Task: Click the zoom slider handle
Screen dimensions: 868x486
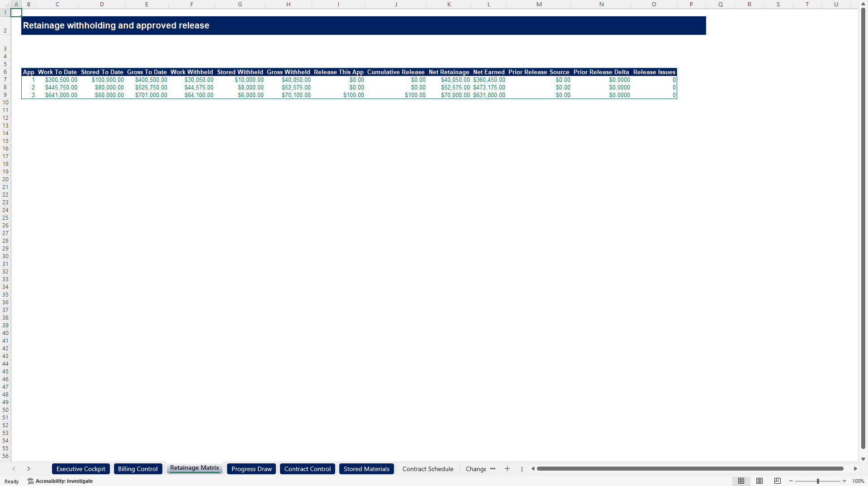Action: pyautogui.click(x=818, y=481)
